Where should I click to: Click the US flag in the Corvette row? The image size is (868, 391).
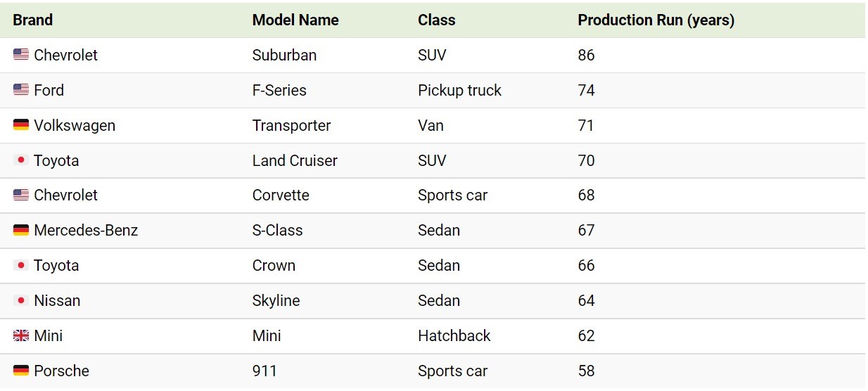coord(21,195)
